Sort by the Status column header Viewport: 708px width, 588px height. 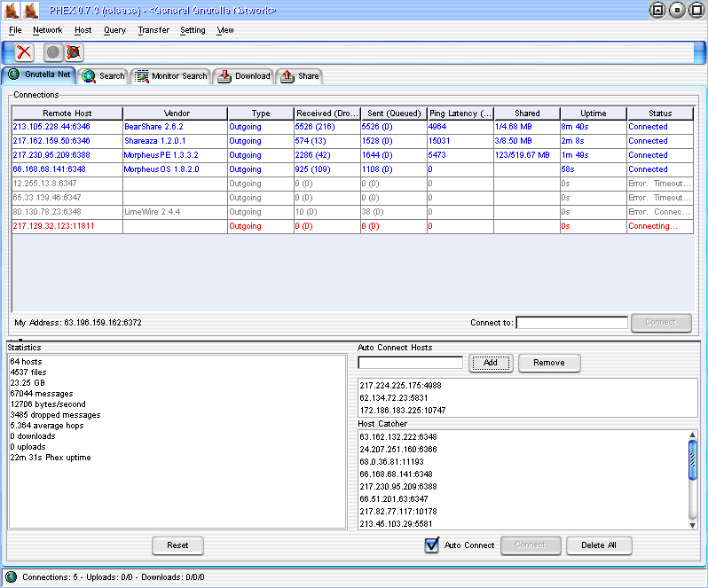(x=660, y=114)
